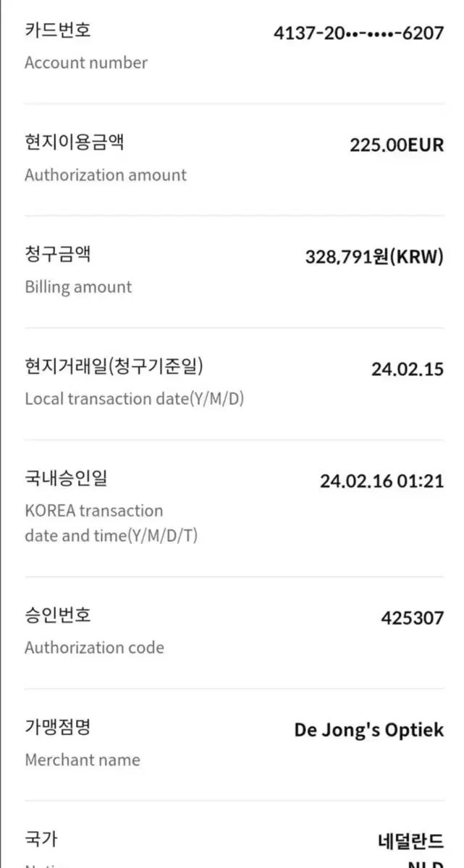Tap the 현지이용금액 label
The image size is (464, 868).
click(x=74, y=142)
